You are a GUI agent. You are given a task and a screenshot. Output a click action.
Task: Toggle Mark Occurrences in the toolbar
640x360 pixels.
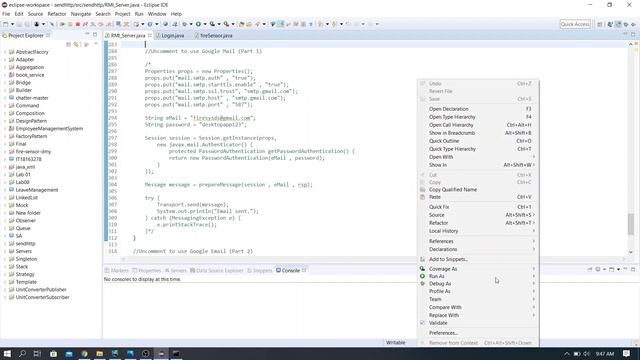click(x=281, y=24)
